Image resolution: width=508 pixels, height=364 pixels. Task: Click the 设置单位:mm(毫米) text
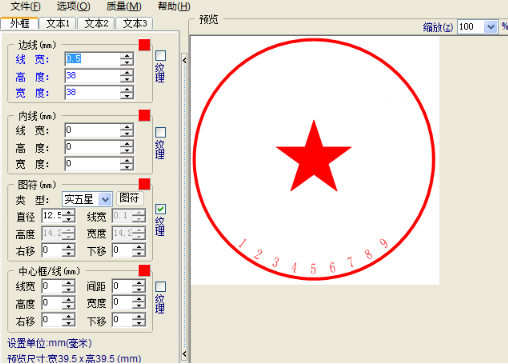49,343
